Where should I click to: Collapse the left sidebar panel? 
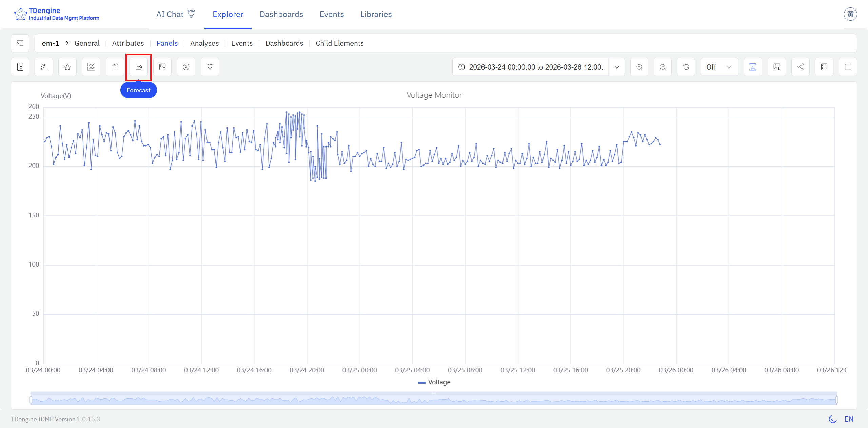click(x=20, y=43)
